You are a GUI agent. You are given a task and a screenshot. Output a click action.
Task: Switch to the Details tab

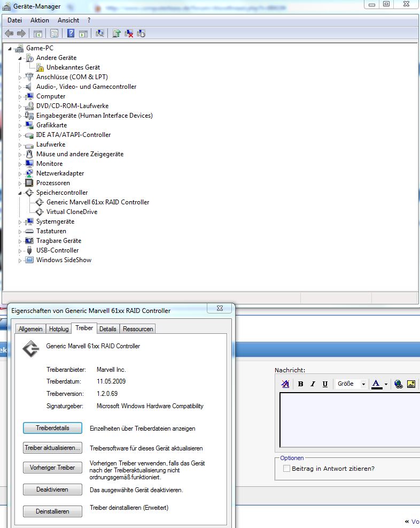coord(107,329)
